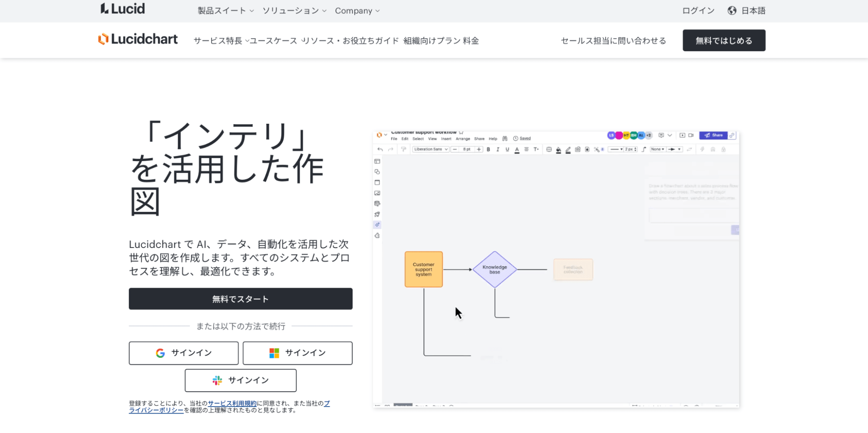Click the copy link chain icon
The width and height of the screenshot is (868, 433).
732,136
